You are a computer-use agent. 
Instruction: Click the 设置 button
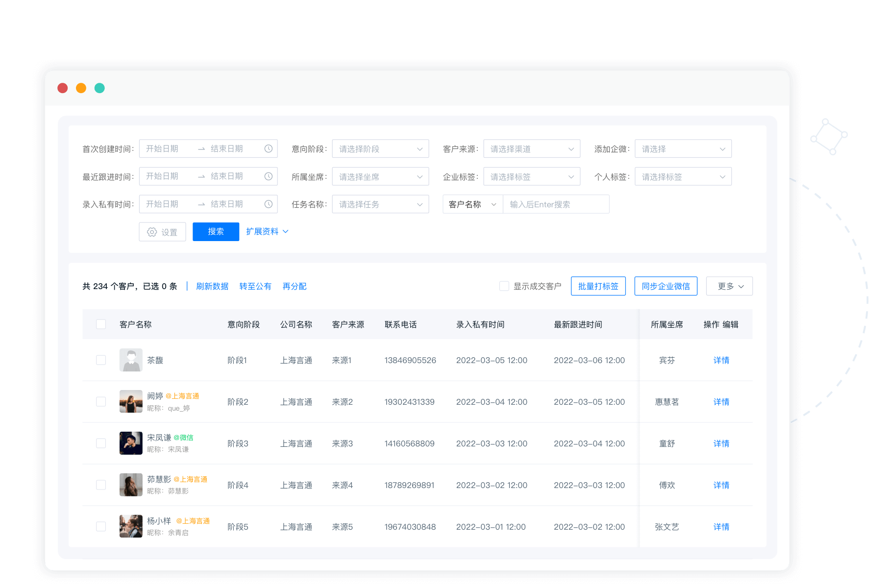point(162,232)
